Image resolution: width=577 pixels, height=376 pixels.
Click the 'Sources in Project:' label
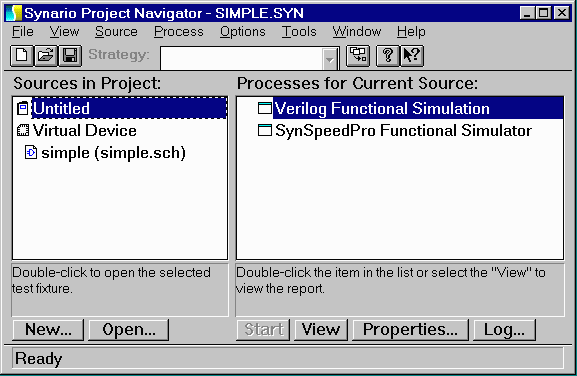87,84
